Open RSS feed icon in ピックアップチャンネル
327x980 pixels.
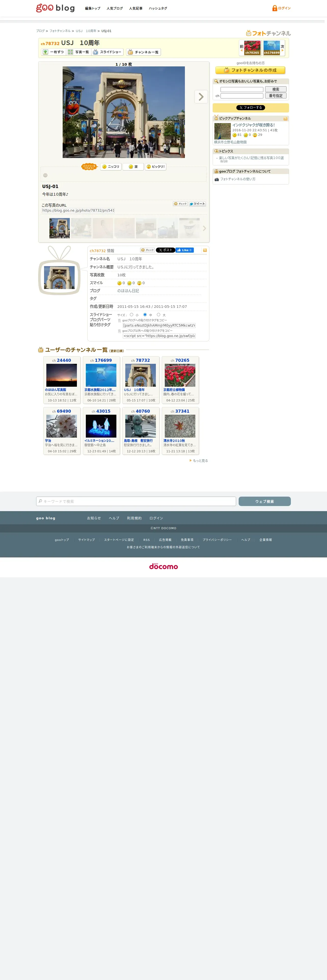(x=285, y=119)
